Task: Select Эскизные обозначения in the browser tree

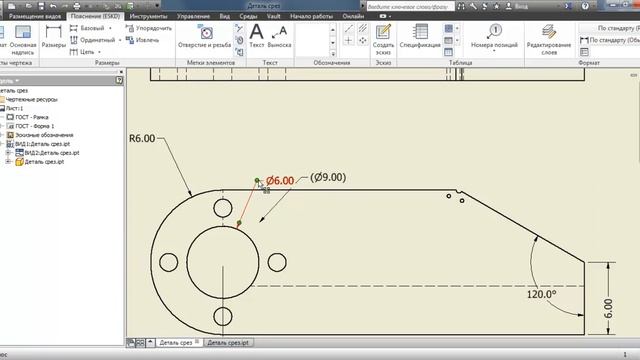Action: [x=44, y=135]
